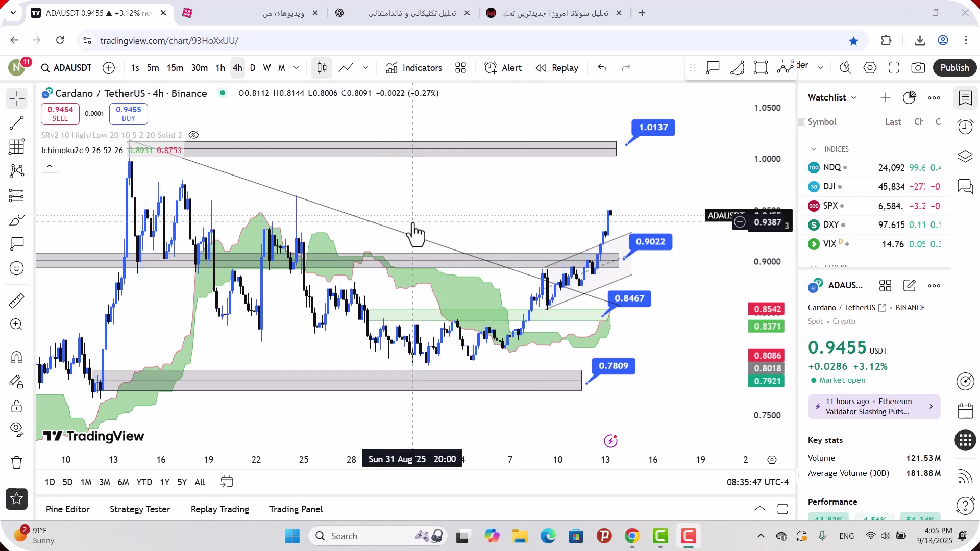Image resolution: width=980 pixels, height=551 pixels.
Task: Open the Alerts clock panel icon
Action: click(x=965, y=127)
